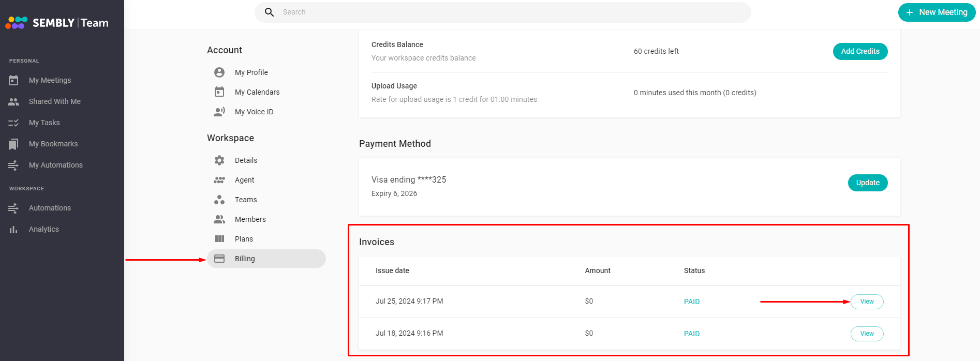View the Jul 18, 2024 invoice
Image resolution: width=980 pixels, height=361 pixels.
click(867, 334)
